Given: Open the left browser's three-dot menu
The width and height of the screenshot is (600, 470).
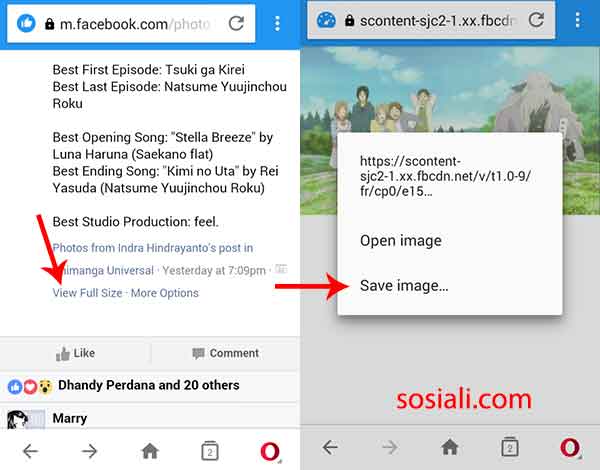Looking at the screenshot, I should [277, 24].
